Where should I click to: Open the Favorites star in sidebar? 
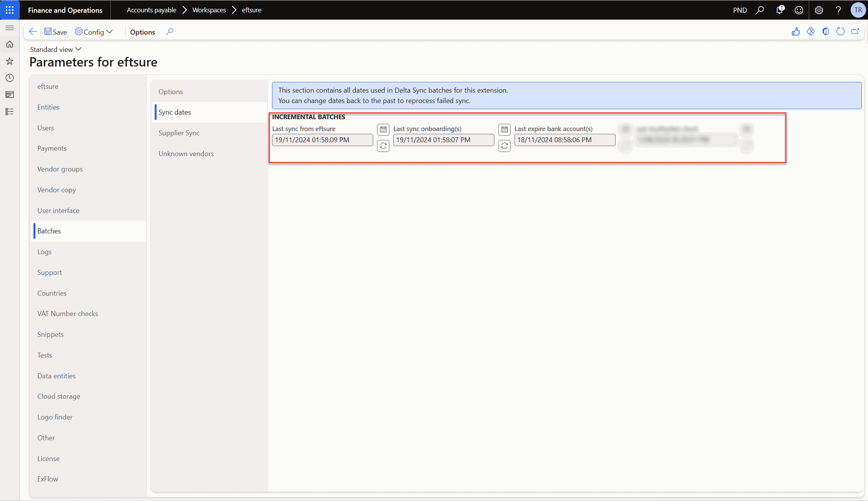pos(10,61)
